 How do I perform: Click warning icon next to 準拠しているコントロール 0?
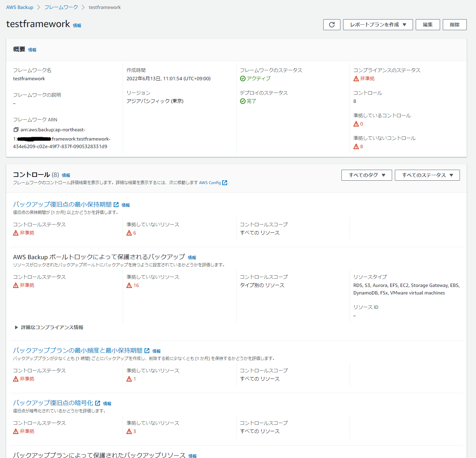[356, 124]
